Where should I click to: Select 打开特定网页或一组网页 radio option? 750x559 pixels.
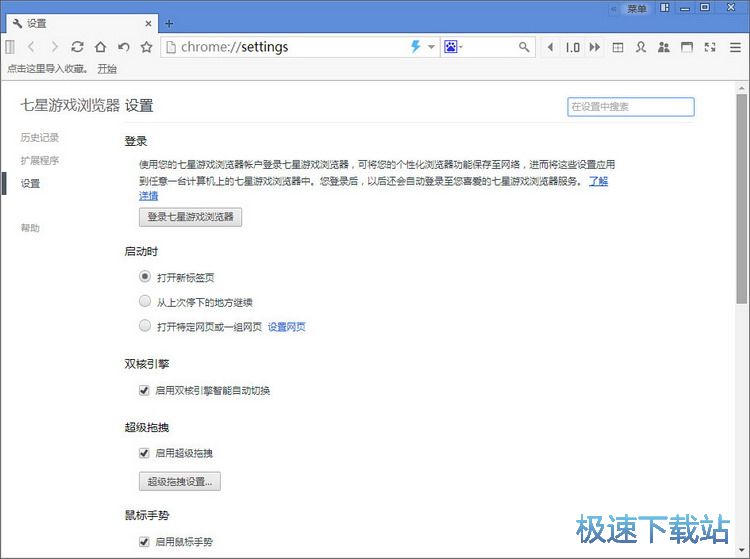(145, 326)
